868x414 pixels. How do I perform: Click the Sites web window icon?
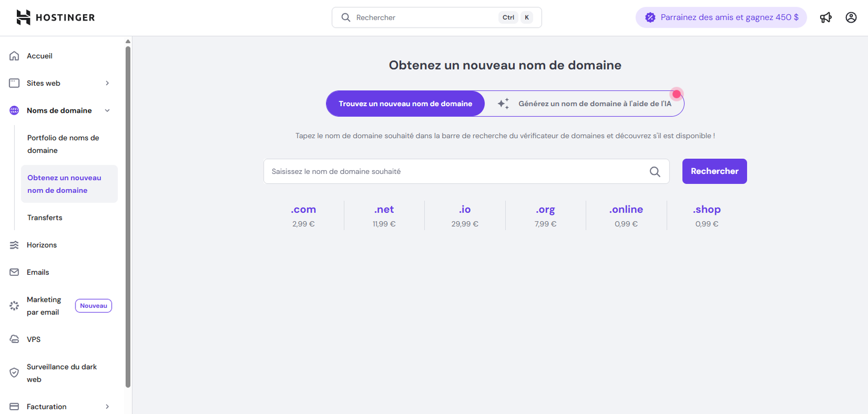(x=15, y=83)
